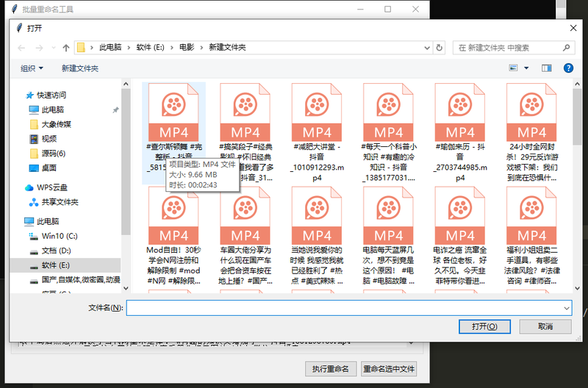This screenshot has height=388, width=588.
Task: Refresh the folder view
Action: point(439,48)
